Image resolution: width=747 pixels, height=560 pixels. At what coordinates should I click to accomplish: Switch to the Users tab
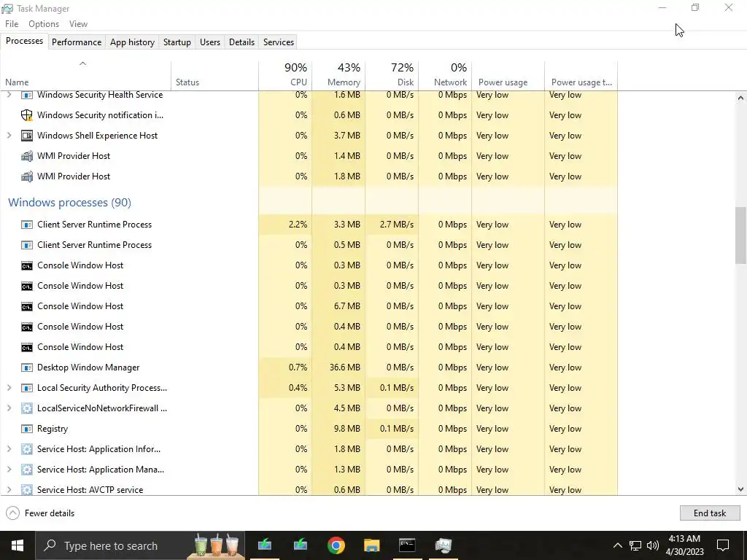pos(210,42)
